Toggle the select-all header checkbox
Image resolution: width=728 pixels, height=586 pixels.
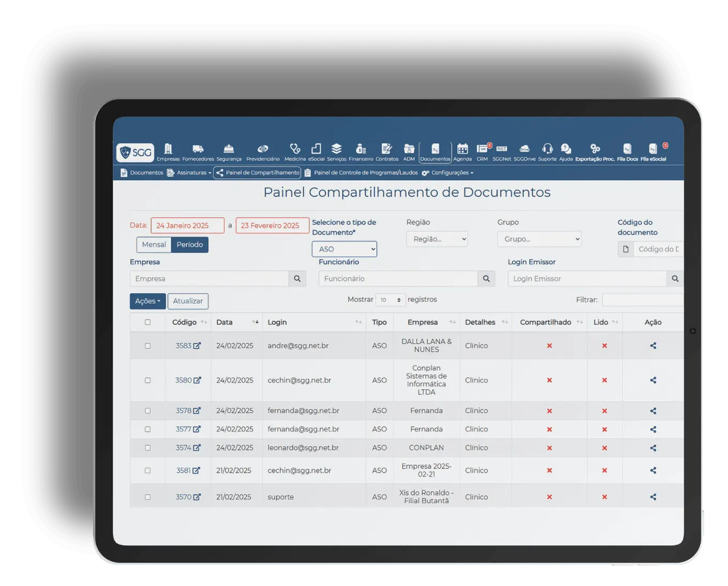coord(148,322)
